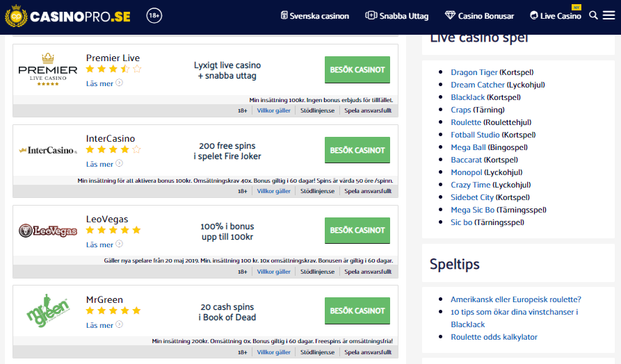
Task: Open Läs mer link for LeoVegas
Action: (x=100, y=245)
